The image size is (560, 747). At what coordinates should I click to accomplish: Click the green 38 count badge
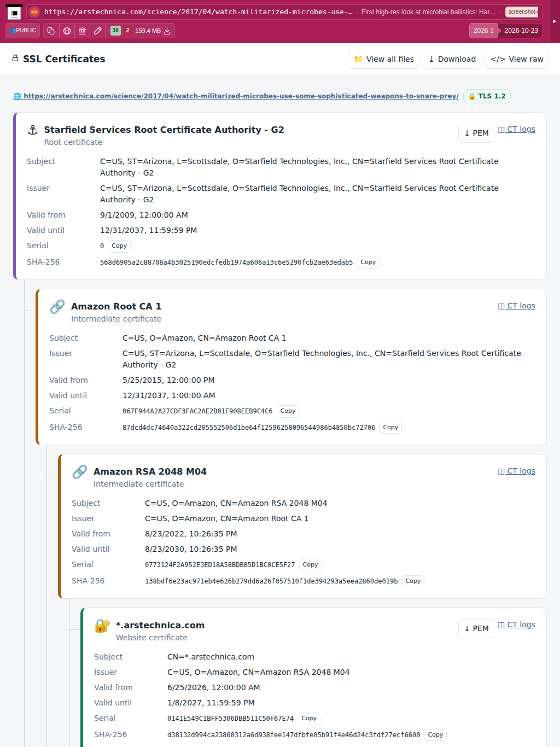coord(115,31)
